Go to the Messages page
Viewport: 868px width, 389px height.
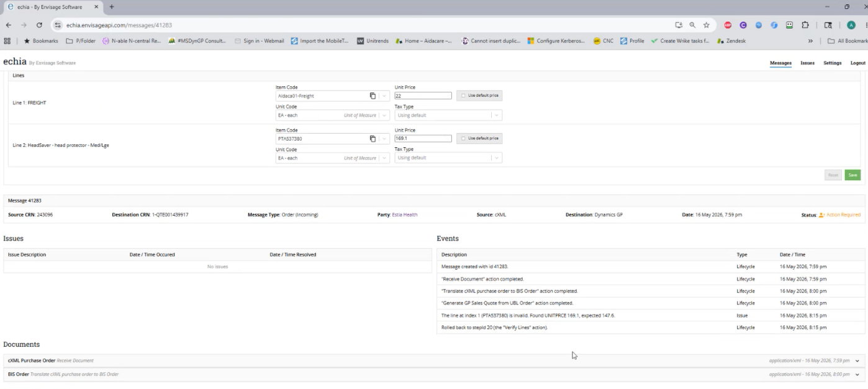[780, 63]
